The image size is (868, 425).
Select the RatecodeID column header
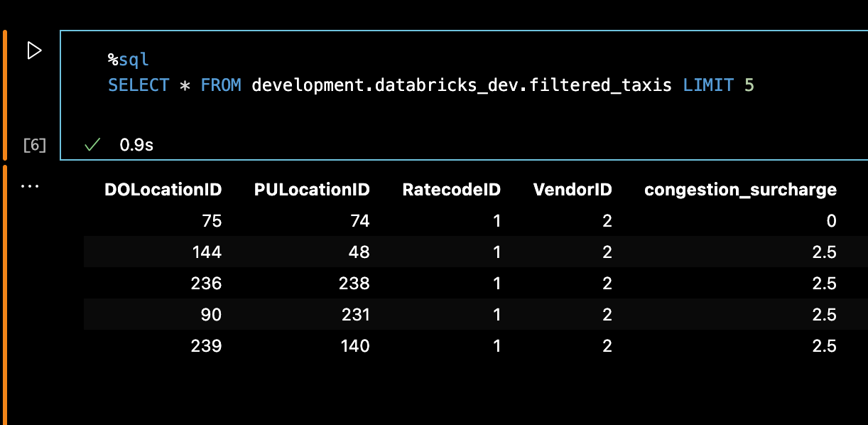pyautogui.click(x=451, y=189)
